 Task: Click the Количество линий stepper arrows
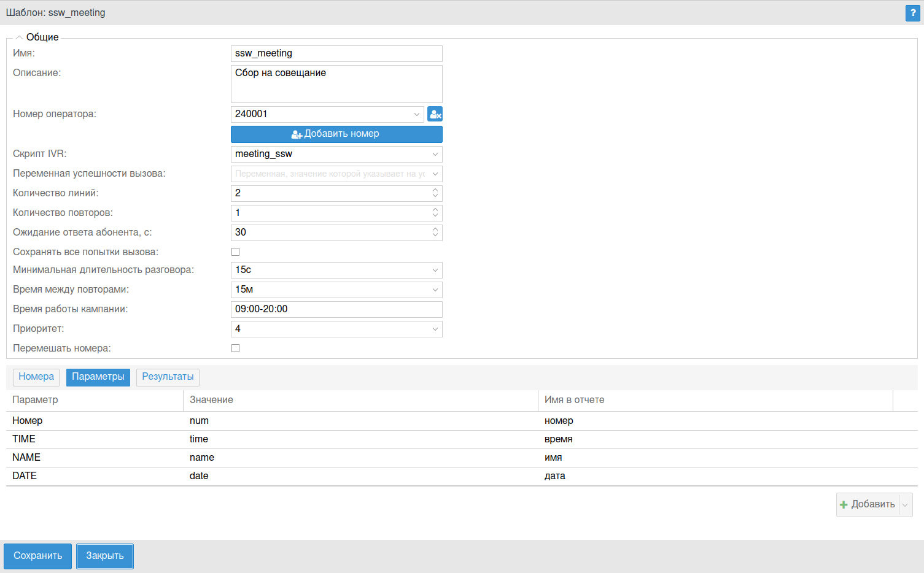435,193
